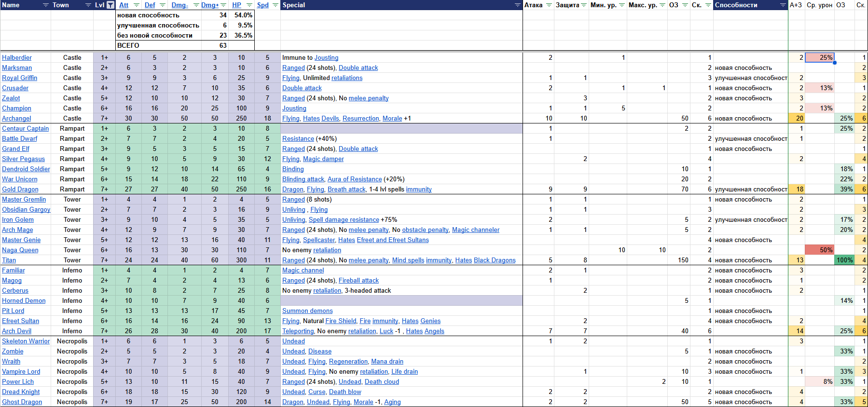Open the HP column filter icon
868x407 pixels.
click(249, 5)
